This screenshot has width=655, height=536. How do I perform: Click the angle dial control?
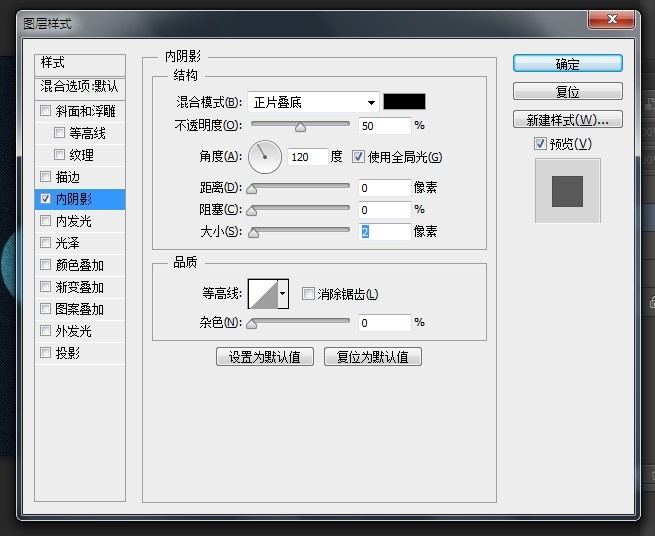tap(264, 155)
